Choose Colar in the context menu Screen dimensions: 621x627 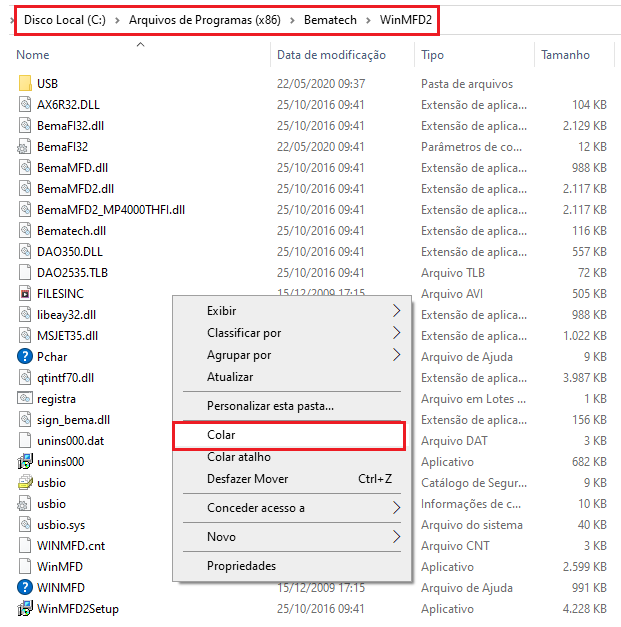[x=289, y=435]
